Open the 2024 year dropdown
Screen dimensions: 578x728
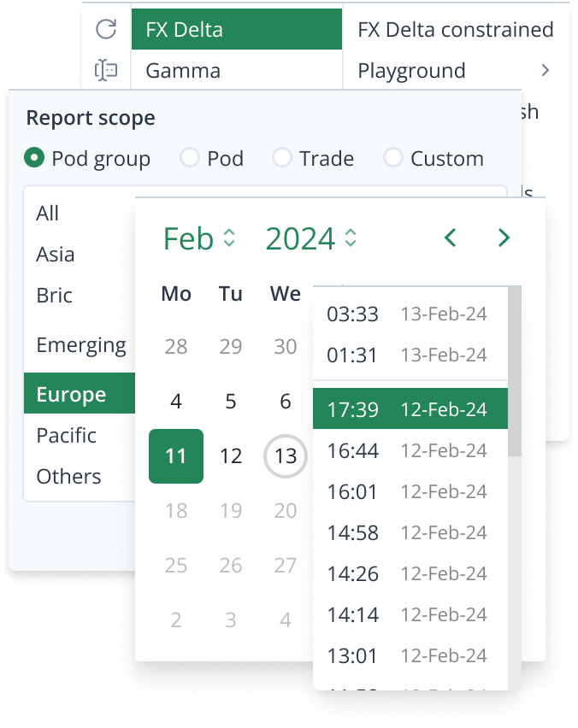coord(310,238)
